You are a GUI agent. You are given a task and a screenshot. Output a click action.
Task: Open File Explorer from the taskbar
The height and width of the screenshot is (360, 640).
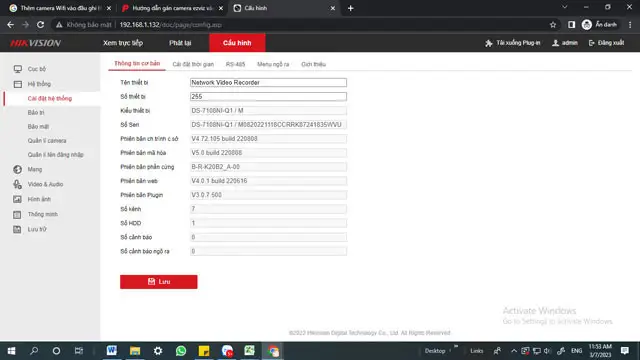[x=135, y=351]
